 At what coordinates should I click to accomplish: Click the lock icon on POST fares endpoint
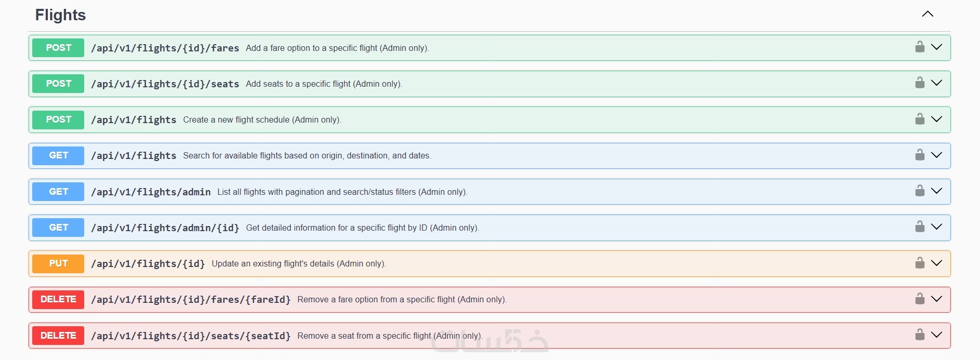(x=920, y=47)
